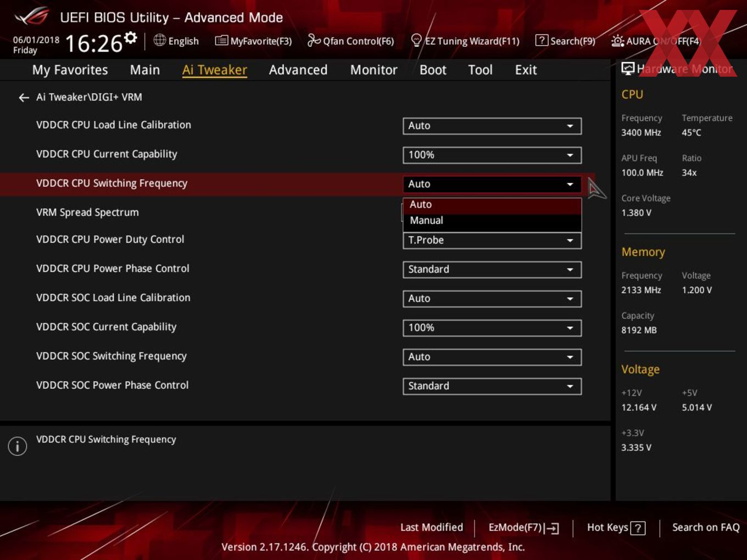
Task: Click MyFavorite(F3) label
Action: [261, 41]
